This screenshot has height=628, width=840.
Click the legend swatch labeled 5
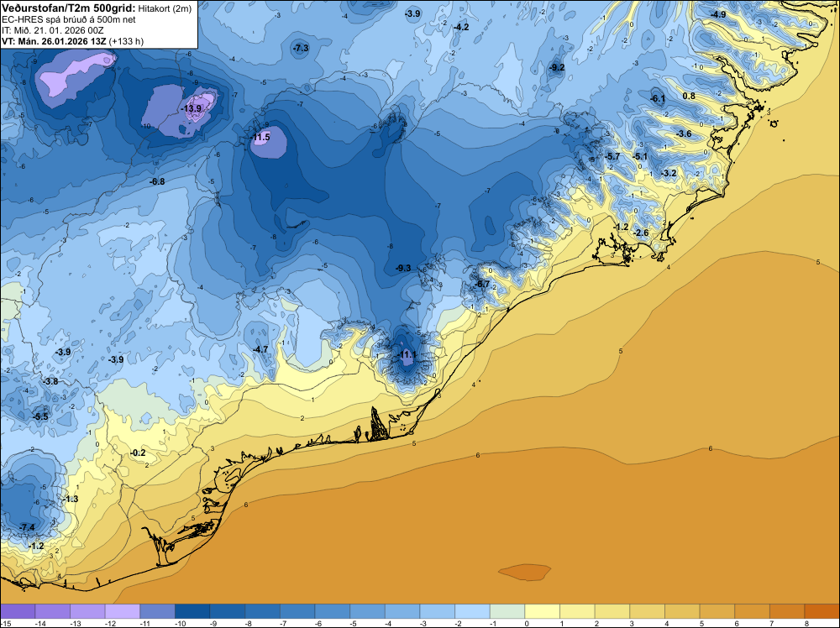[x=717, y=612]
